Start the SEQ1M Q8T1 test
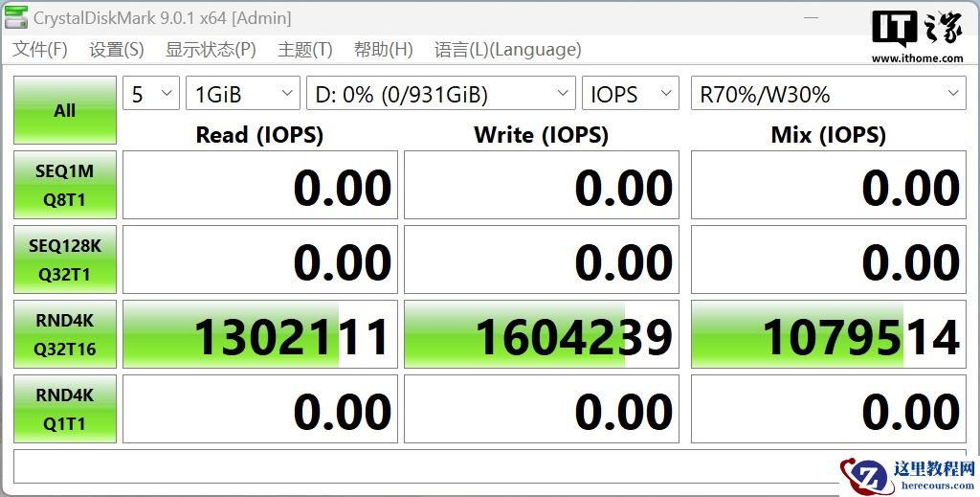The height and width of the screenshot is (497, 980). [x=65, y=185]
